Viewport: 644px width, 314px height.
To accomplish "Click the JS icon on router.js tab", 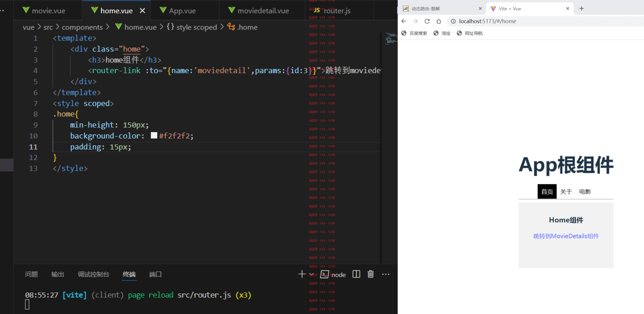I will click(317, 10).
